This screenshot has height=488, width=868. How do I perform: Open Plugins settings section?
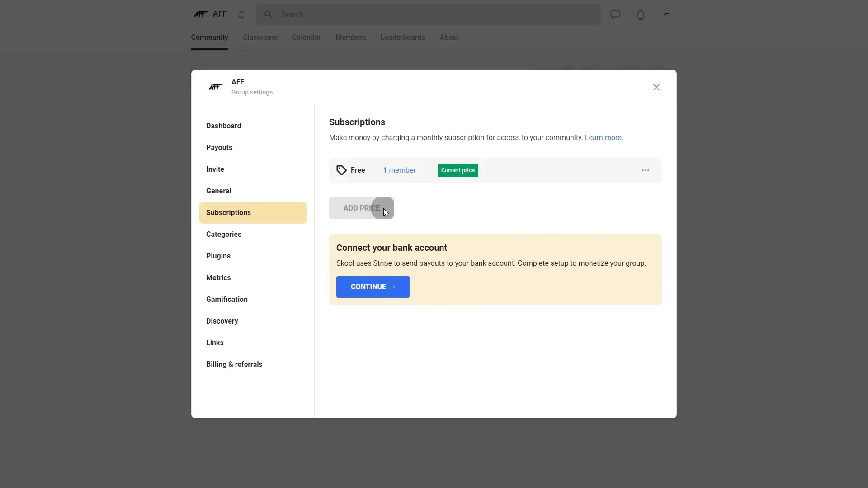[x=253, y=256]
